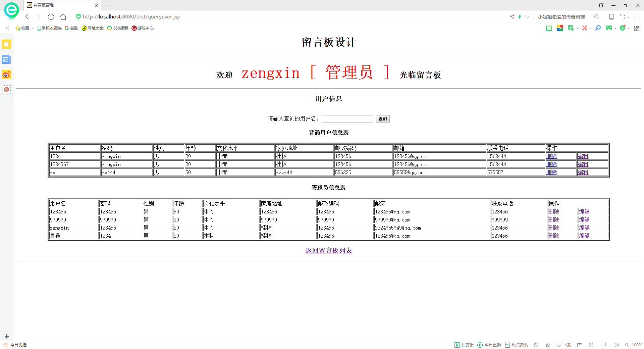644x349 pixels.
Task: Delete user zx via 删除 link
Action: coord(551,172)
